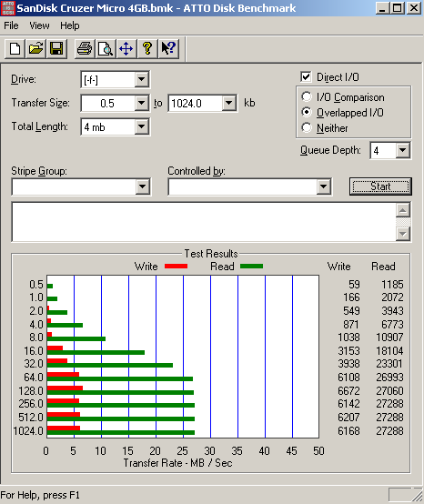424x504 pixels.
Task: Click the New file toolbar icon
Action: pyautogui.click(x=15, y=49)
